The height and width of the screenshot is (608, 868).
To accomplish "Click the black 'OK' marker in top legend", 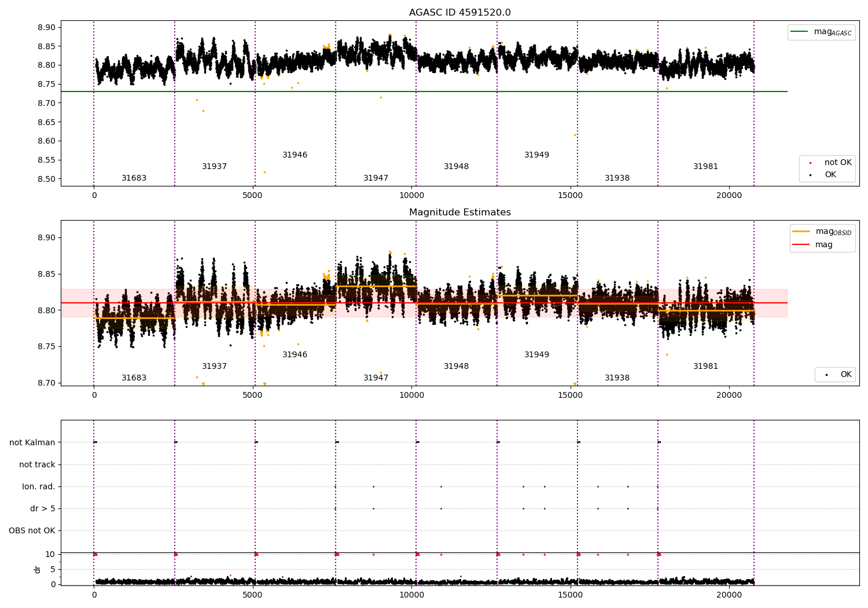I will pyautogui.click(x=810, y=175).
